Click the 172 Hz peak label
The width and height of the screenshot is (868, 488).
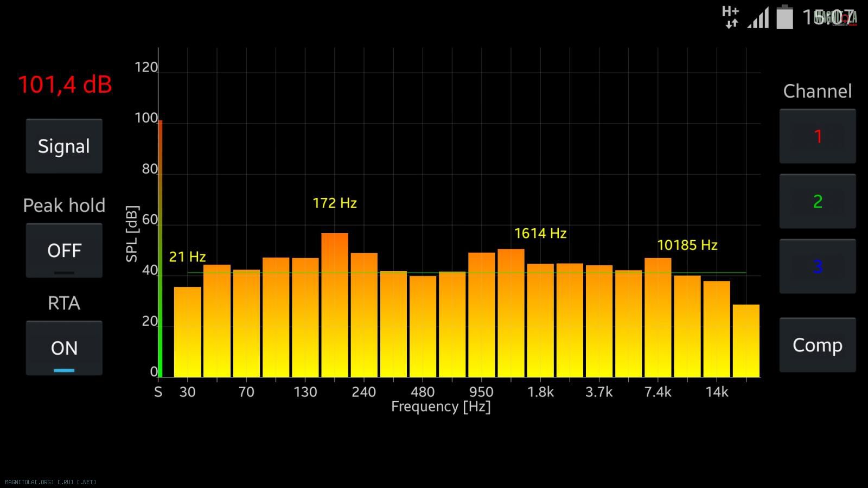335,203
